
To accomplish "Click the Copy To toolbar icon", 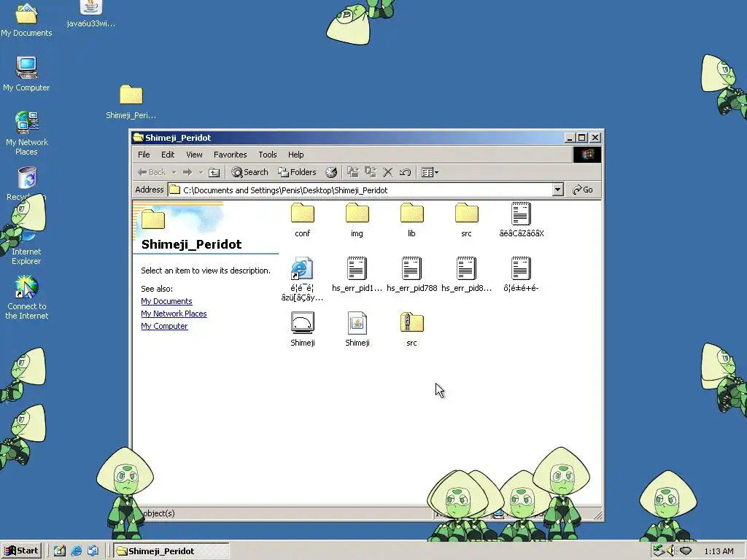I will pos(371,172).
